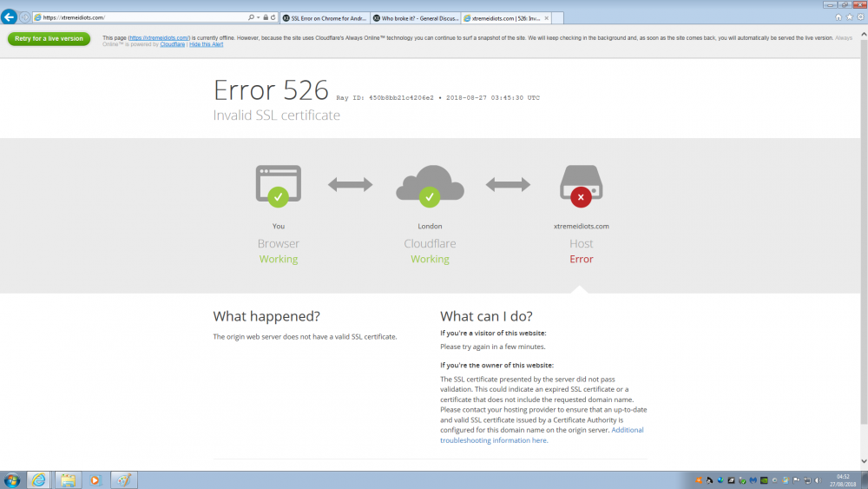Screen dimensions: 868x489
Task: Click 'Retry for a live version' button
Action: tap(49, 38)
